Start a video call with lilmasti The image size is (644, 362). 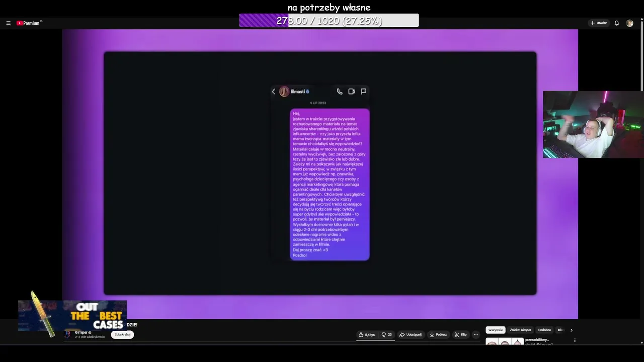pos(351,92)
